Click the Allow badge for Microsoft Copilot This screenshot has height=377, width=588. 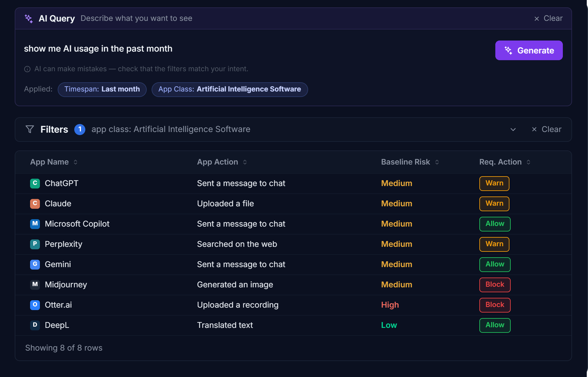coord(495,224)
